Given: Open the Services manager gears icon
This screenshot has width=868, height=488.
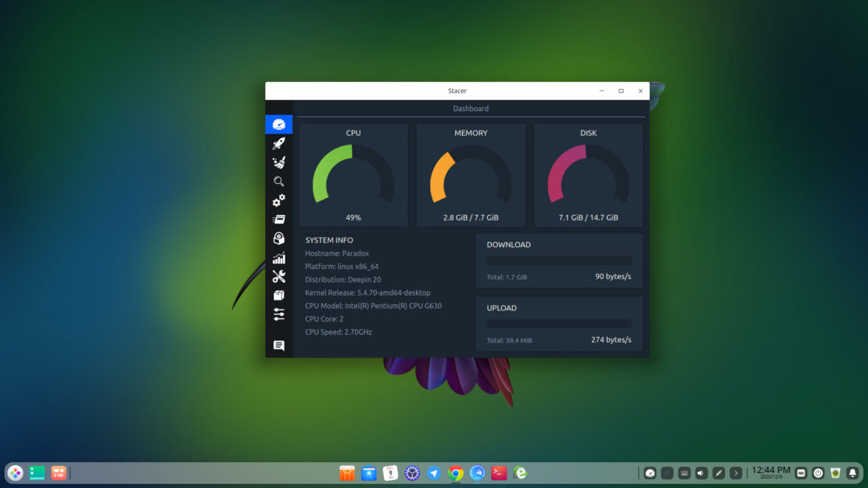Looking at the screenshot, I should [x=279, y=201].
